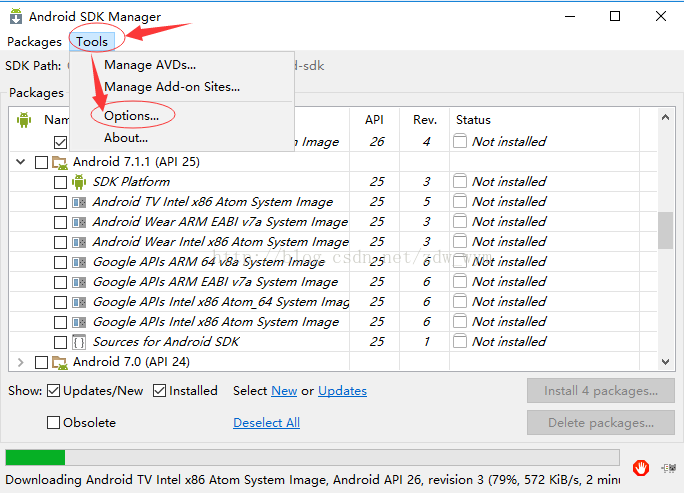Toggle the Installed show filter
Screen dimensions: 684x493
[x=159, y=390]
